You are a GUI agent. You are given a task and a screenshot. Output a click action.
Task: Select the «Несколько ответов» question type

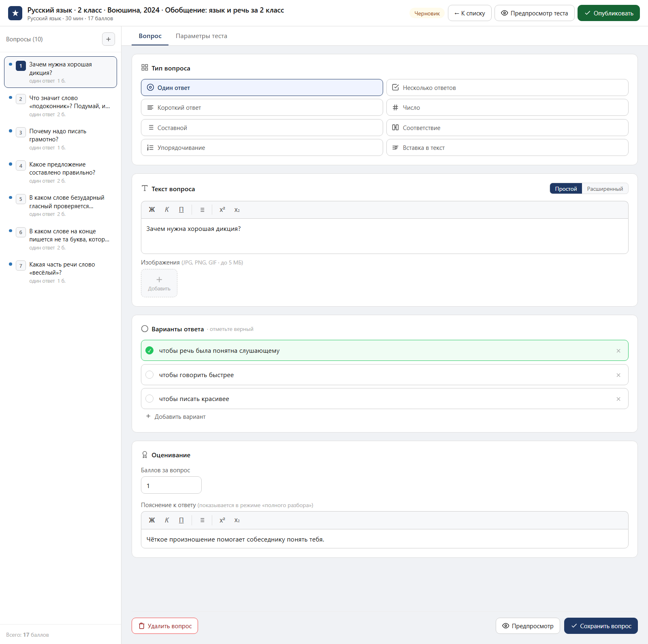coord(507,87)
